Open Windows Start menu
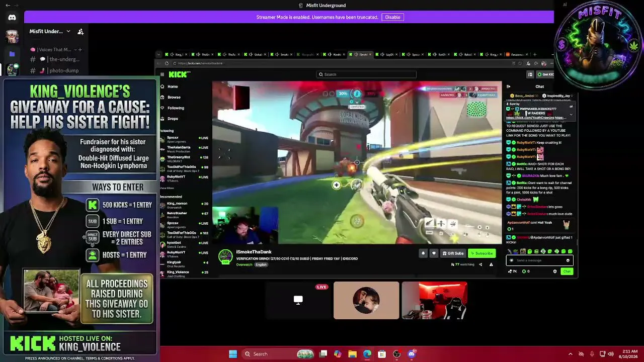Viewport: 644px width, 362px height. pos(233,354)
